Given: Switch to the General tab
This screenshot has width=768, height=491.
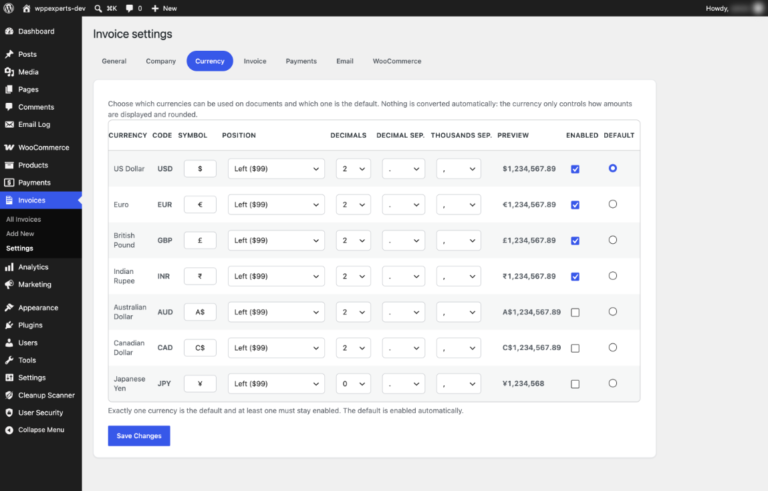Looking at the screenshot, I should tap(114, 61).
